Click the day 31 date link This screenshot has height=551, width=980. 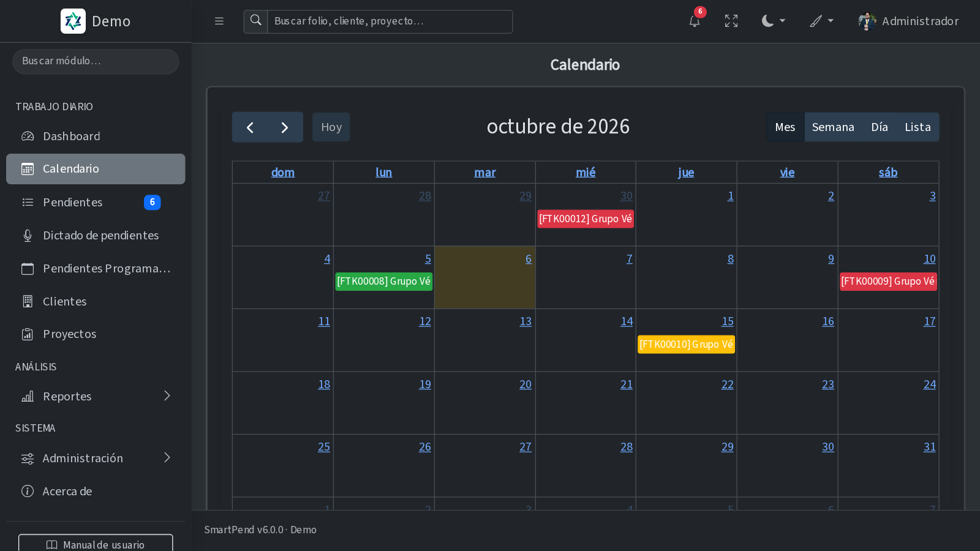[x=930, y=447]
